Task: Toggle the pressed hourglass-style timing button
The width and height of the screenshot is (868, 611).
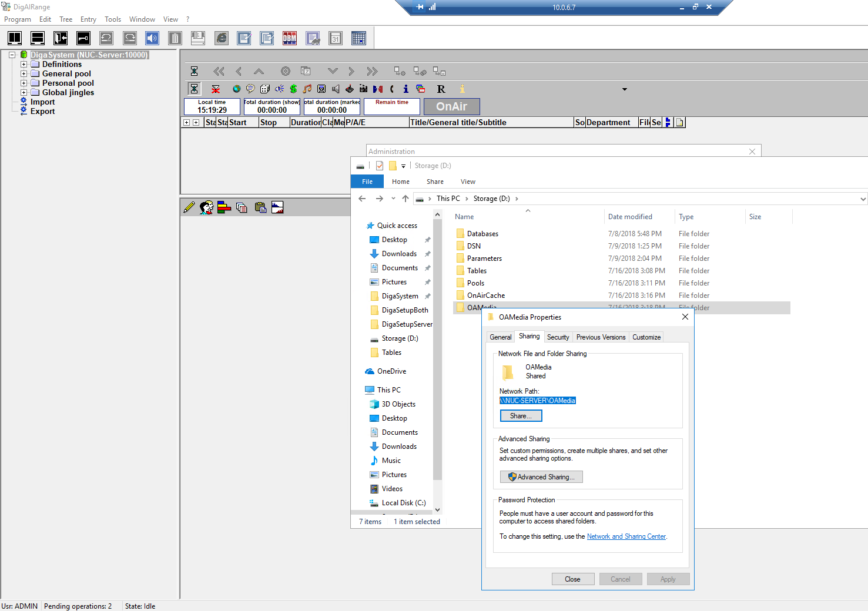Action: (194, 89)
